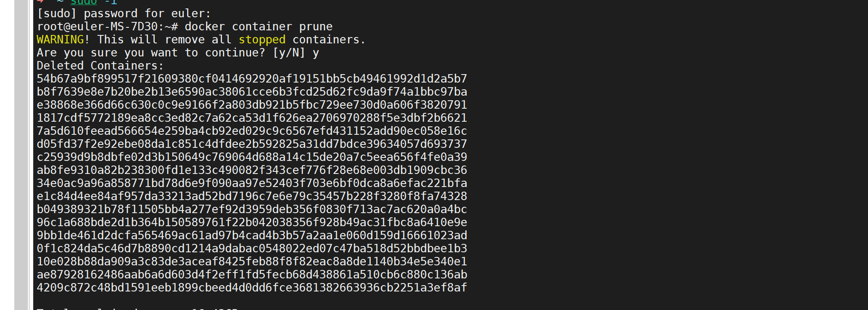Screen dimensions: 868x310
Task: Click container ID starting with 96c1a688bde
Action: coord(251,222)
